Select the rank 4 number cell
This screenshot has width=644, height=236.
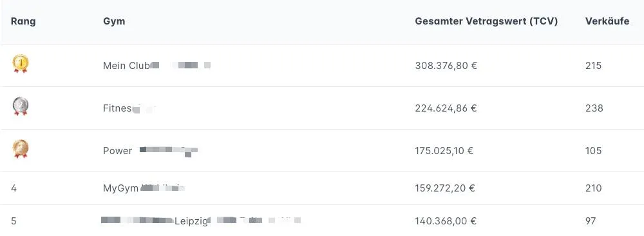(x=14, y=188)
